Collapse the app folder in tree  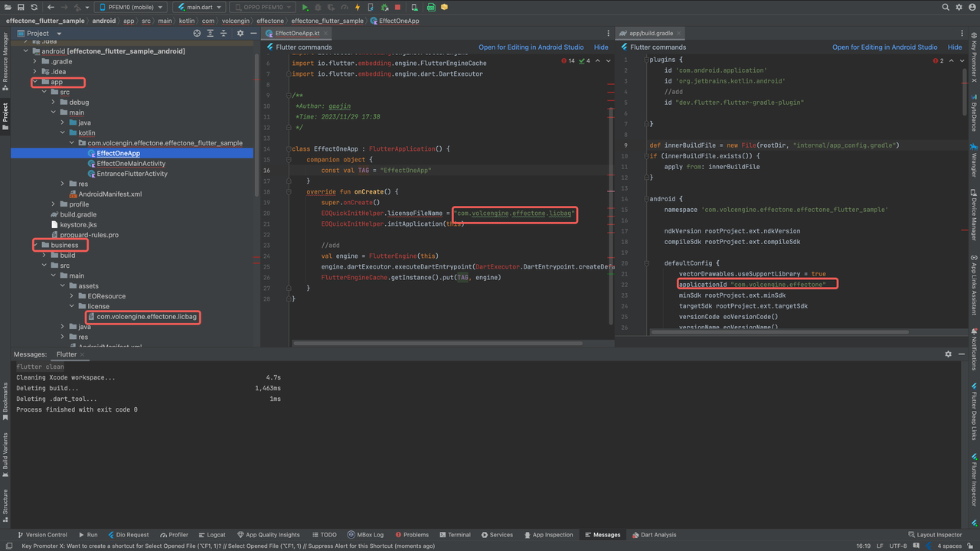(35, 82)
